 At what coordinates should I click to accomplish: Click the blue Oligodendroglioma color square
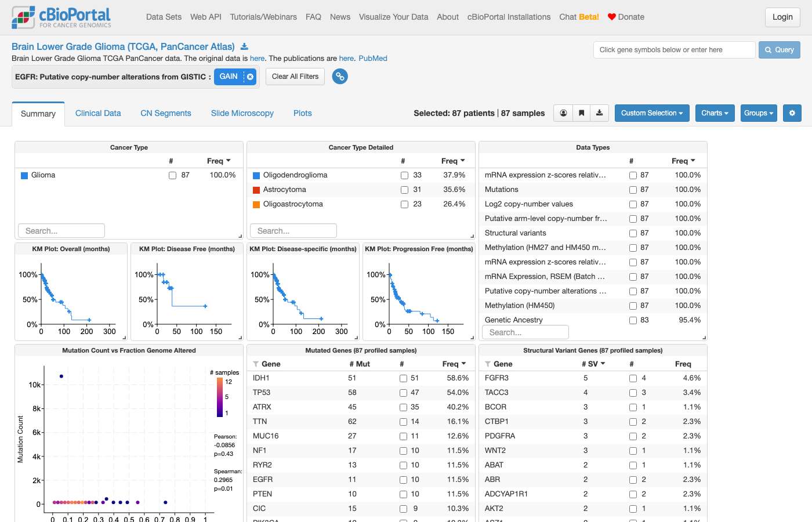click(256, 175)
